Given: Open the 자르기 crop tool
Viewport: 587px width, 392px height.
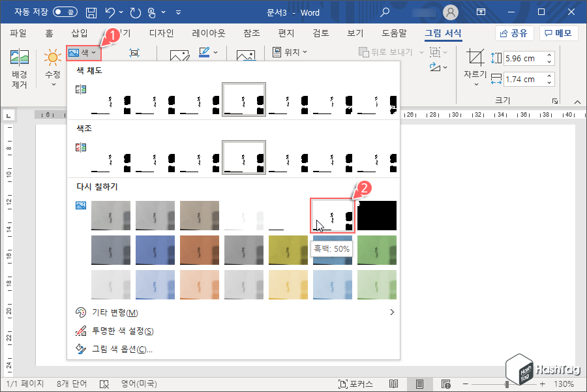Looking at the screenshot, I should coord(475,67).
